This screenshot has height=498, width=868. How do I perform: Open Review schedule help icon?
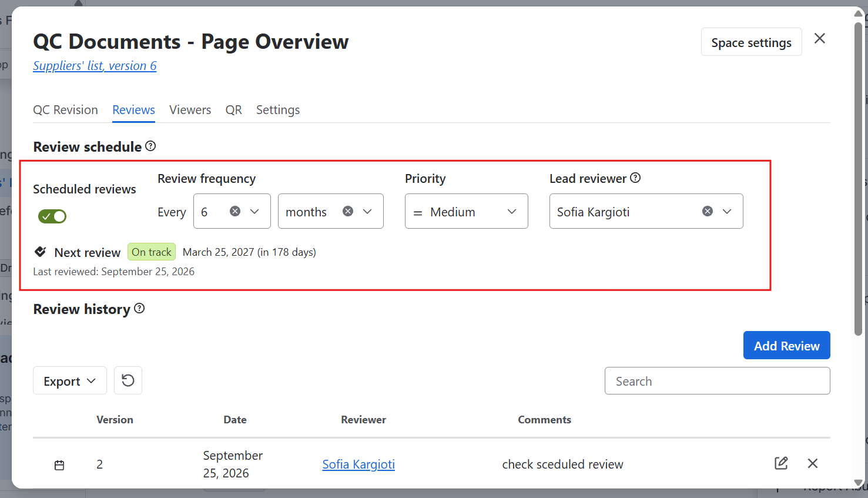tap(150, 146)
